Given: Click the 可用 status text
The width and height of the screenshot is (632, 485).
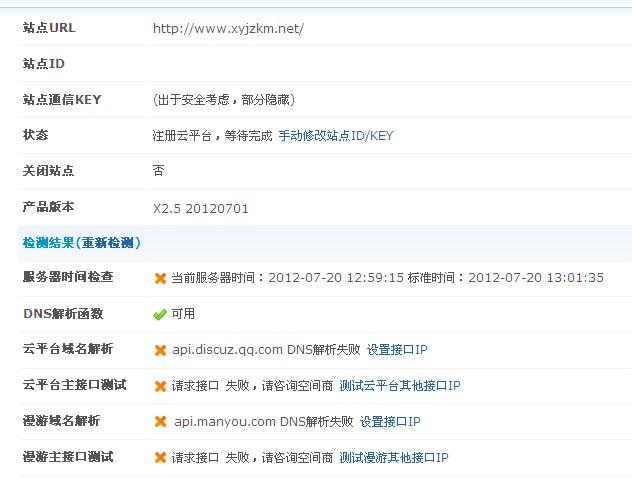Looking at the screenshot, I should pos(183,313).
